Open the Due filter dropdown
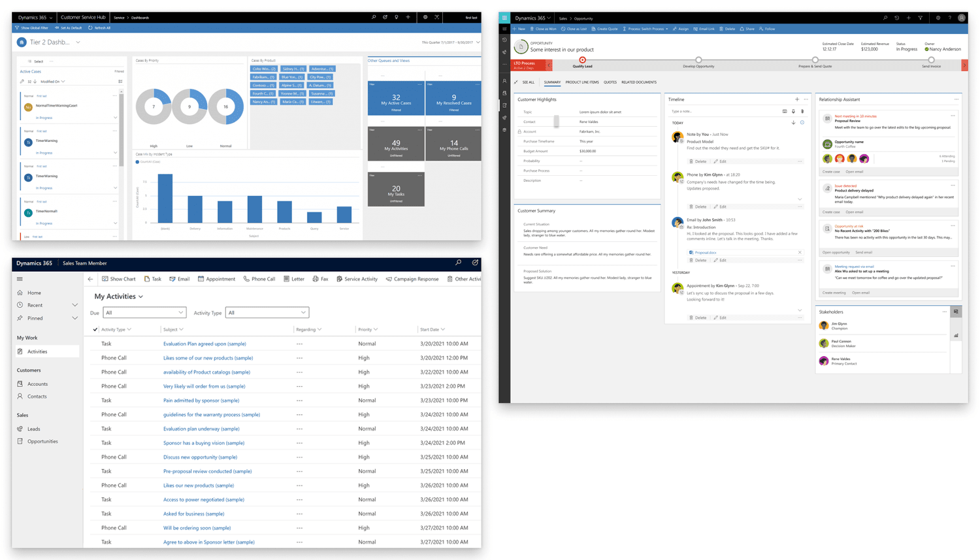The height and width of the screenshot is (560, 980). [144, 312]
